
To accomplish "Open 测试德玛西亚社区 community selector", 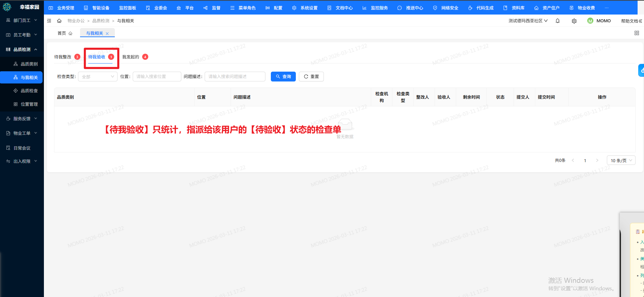I will coord(528,21).
